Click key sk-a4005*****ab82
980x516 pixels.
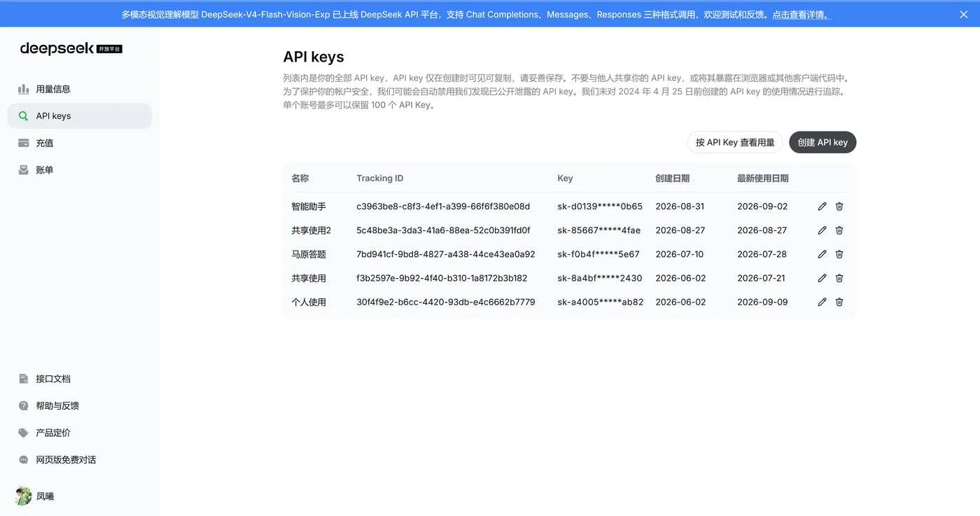pos(601,302)
